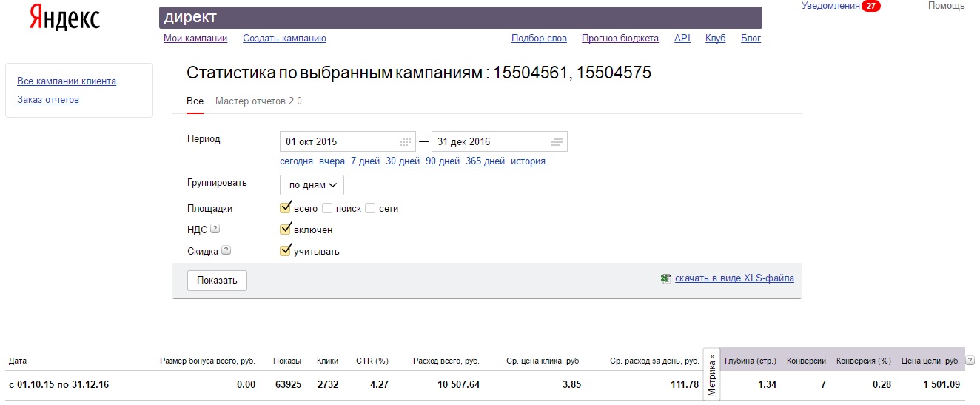Toggle the всего checkbox
The image size is (980, 405).
pyautogui.click(x=286, y=208)
